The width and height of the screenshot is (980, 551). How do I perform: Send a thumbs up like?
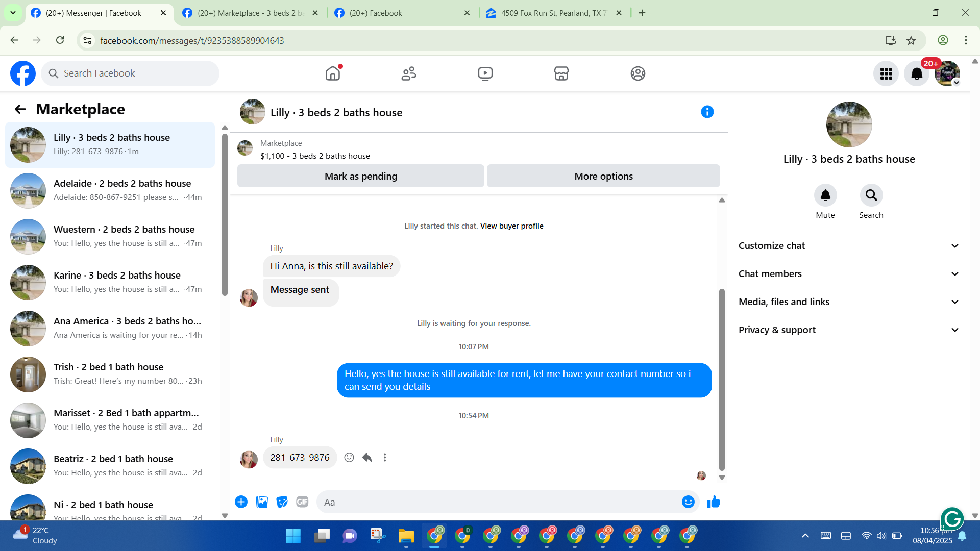714,502
